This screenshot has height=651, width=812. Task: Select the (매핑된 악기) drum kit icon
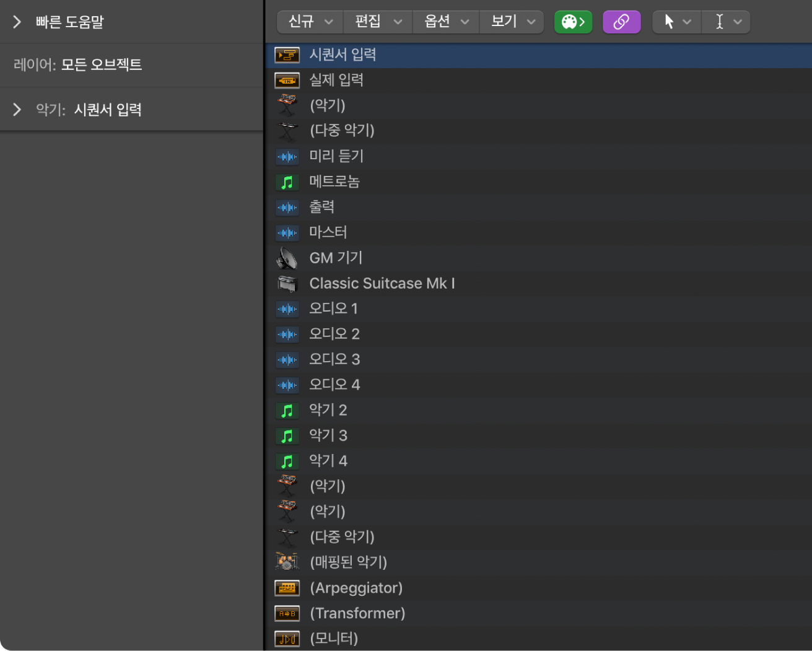pos(287,562)
